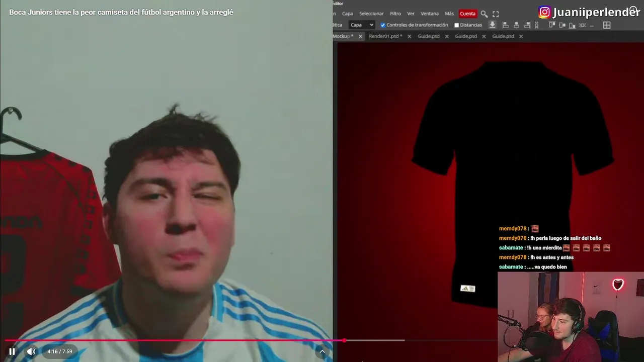Click the video title about Boca Juniors
The width and height of the screenshot is (644, 362).
pos(121,12)
